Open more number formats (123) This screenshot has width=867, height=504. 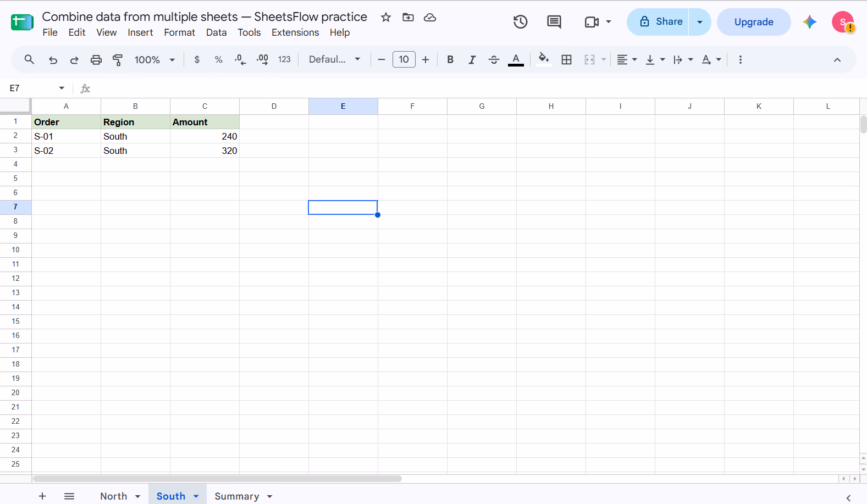(284, 59)
